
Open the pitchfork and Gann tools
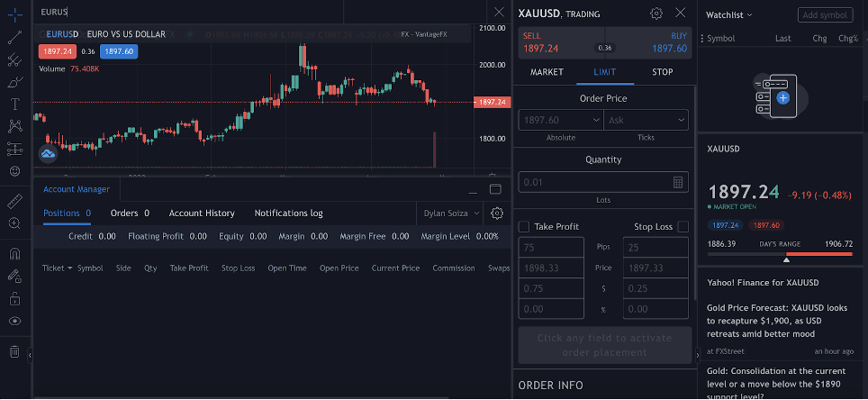pos(15,59)
